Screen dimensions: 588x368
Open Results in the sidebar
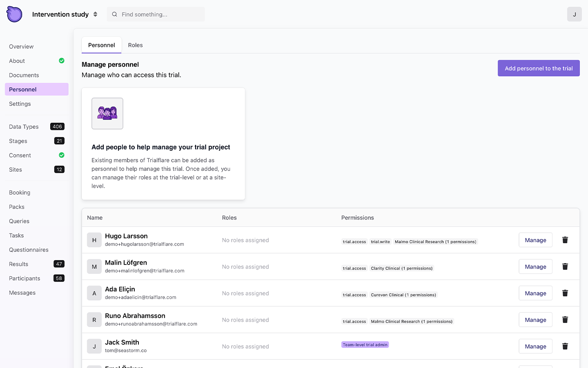tap(37, 264)
